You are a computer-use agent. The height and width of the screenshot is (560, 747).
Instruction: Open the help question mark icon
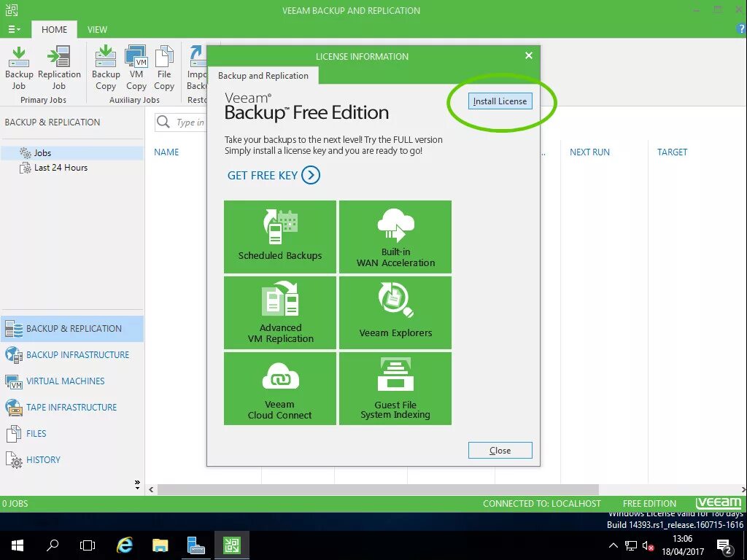coord(741,29)
